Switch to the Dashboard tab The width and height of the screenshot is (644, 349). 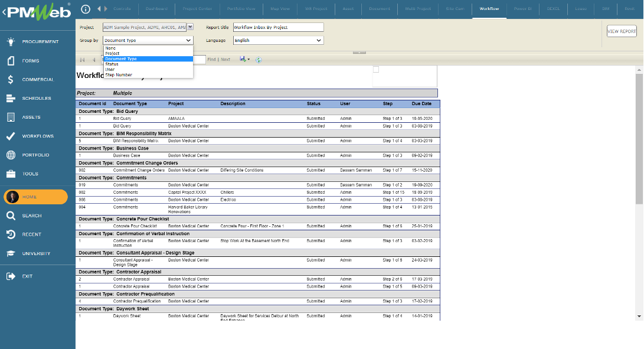(156, 9)
